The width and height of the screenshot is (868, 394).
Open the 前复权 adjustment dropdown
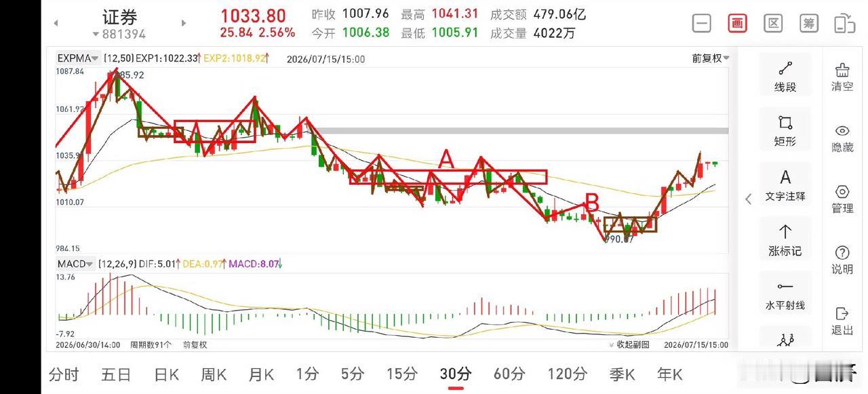pos(711,58)
